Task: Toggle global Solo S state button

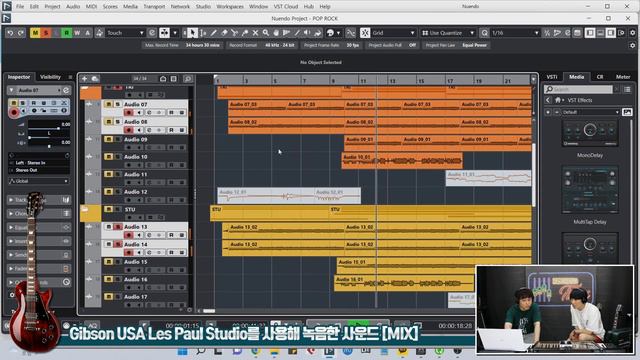Action: point(46,33)
